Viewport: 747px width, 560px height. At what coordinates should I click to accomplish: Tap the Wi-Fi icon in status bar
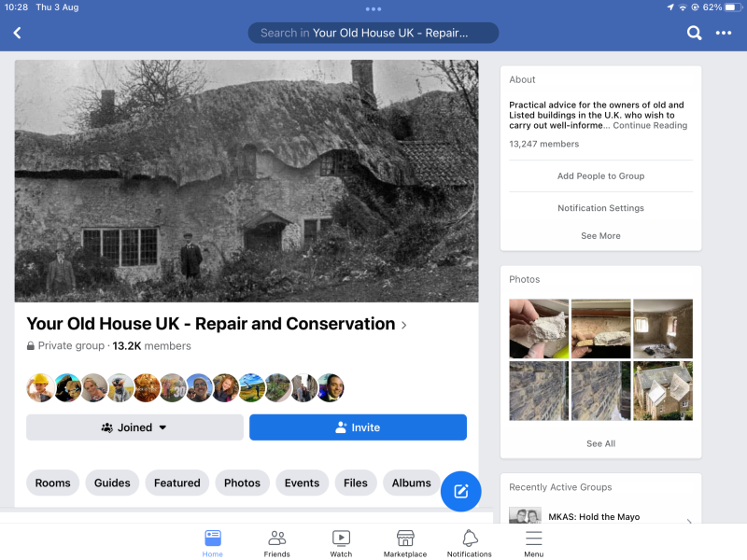683,7
